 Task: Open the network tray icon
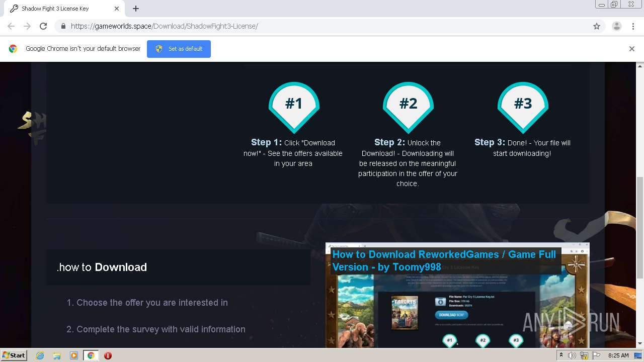coord(584,355)
